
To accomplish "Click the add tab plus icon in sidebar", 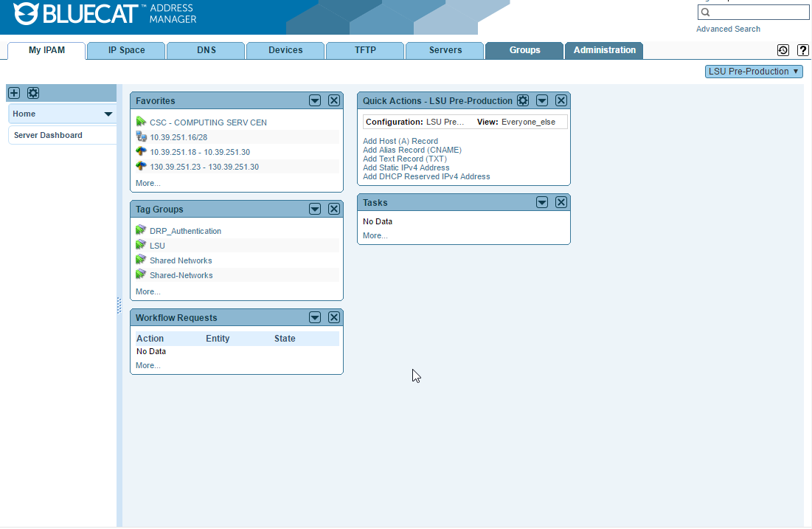I will (x=14, y=93).
